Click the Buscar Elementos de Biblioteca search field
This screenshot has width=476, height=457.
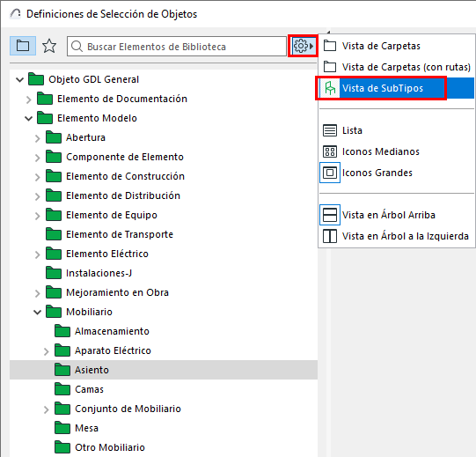(x=177, y=47)
